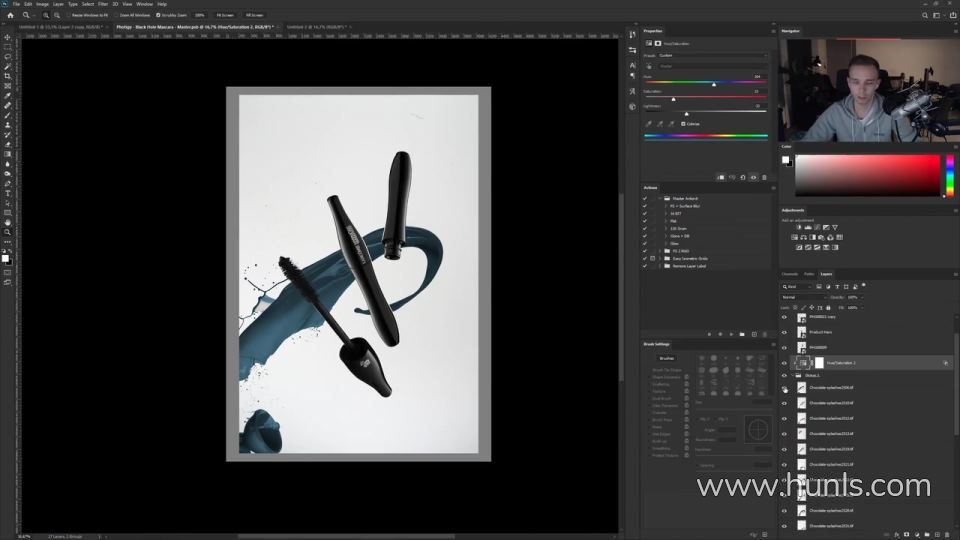The width and height of the screenshot is (960, 540).
Task: Toggle visibility of the Product Hero layer
Action: (784, 331)
